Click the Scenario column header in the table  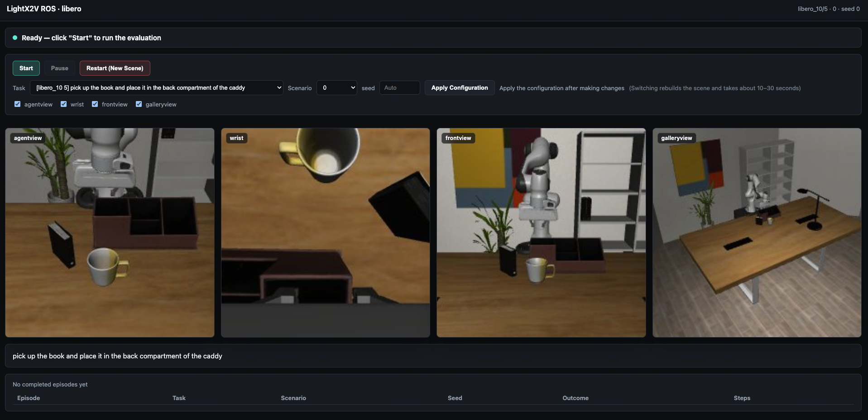[293, 398]
